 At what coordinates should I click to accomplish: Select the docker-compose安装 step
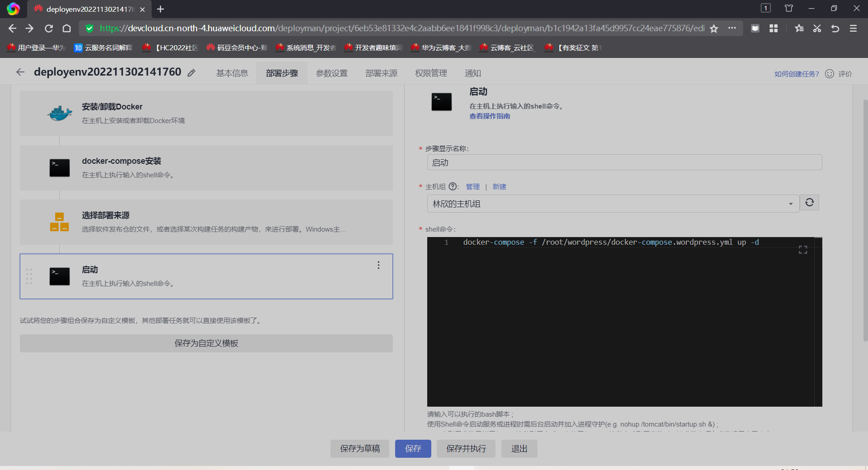206,168
